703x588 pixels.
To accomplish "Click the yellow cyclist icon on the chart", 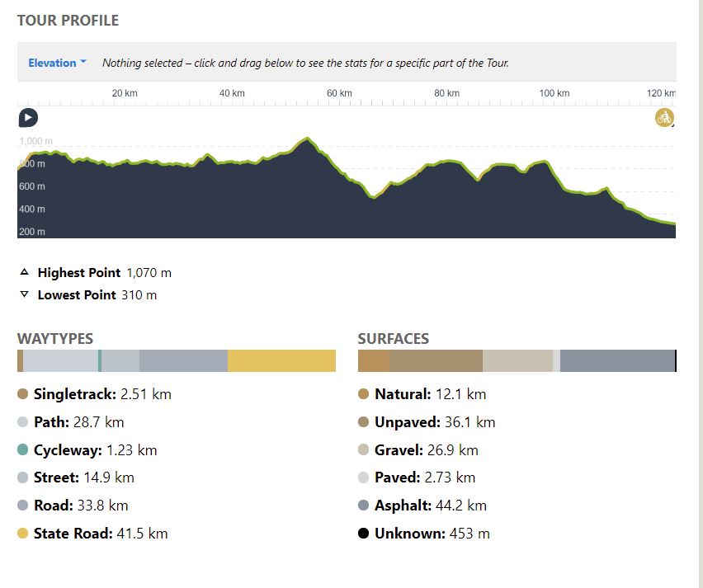I will coord(664,117).
